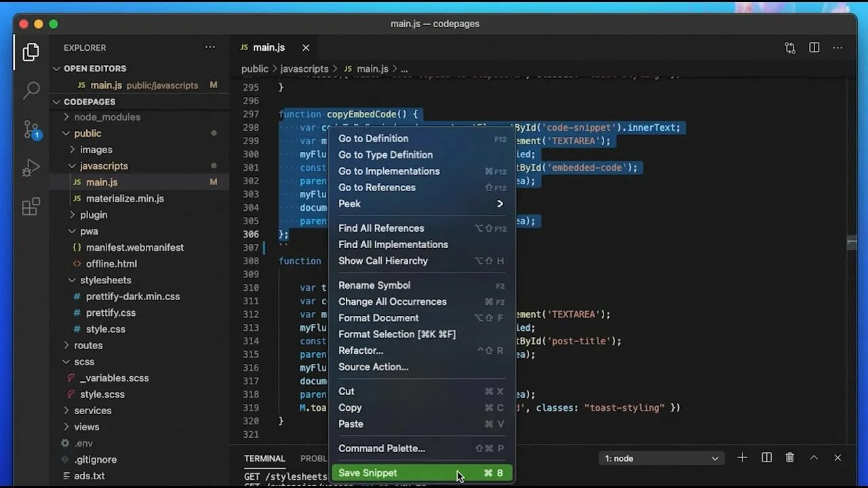Expand the node_modules folder
This screenshot has width=868, height=488.
(x=107, y=117)
